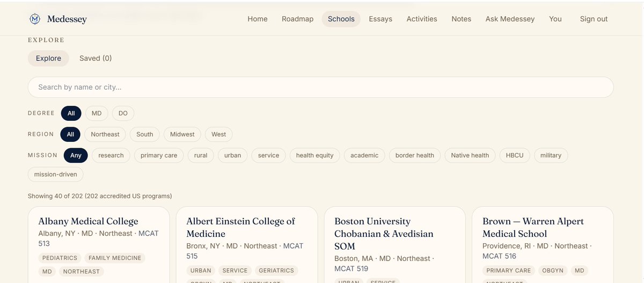Click SERVICE tag on Albert Einstein card

235,271
